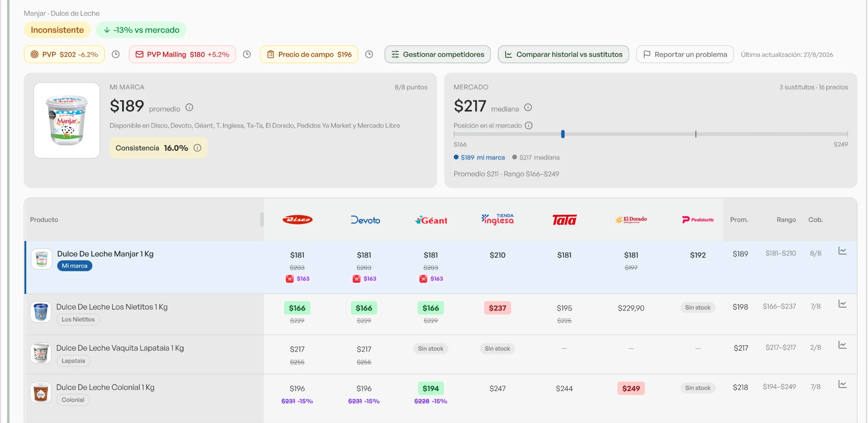Click Los Nietitos Ta-Ta price $195

pos(564,308)
